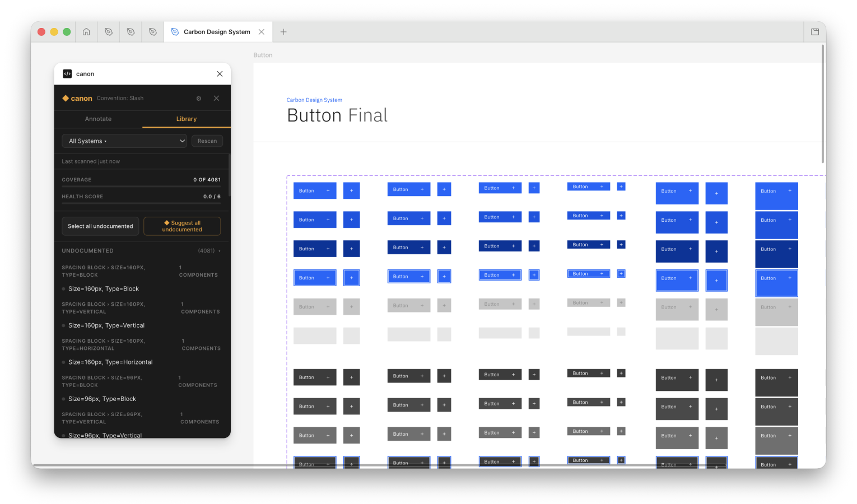This screenshot has width=857, height=504.
Task: Switch to the first untitled file tab
Action: click(108, 32)
